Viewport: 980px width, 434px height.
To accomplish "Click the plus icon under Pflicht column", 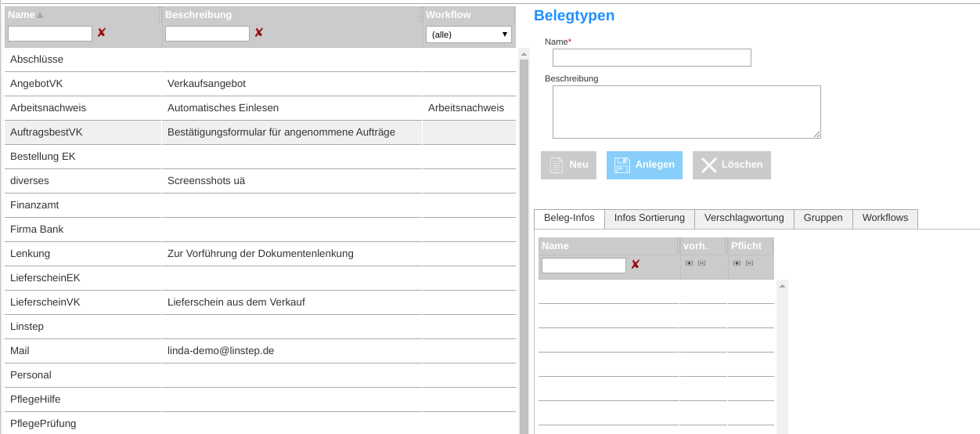I will coord(737,263).
